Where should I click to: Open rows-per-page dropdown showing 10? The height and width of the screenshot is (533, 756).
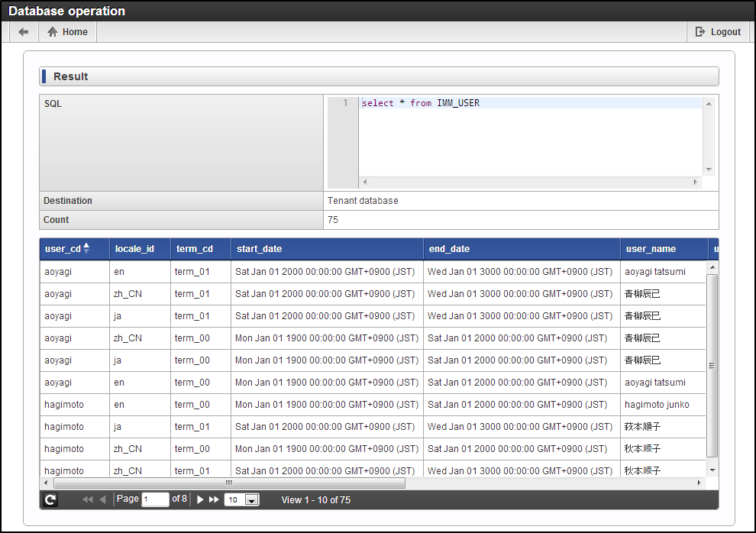pyautogui.click(x=242, y=499)
